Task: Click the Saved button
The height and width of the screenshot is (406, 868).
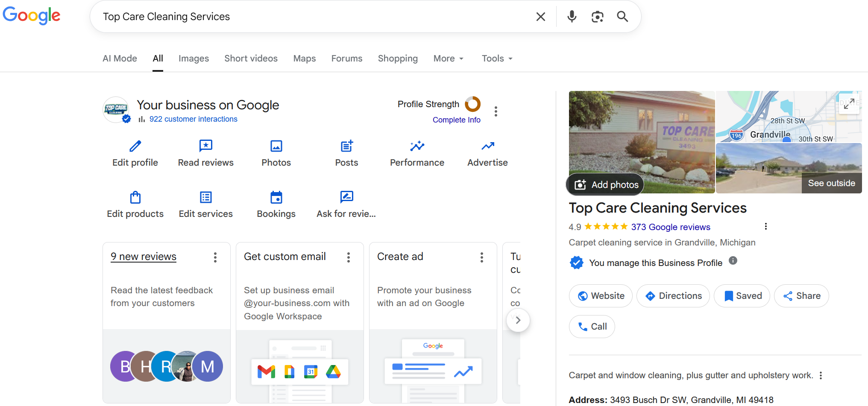Action: [742, 296]
